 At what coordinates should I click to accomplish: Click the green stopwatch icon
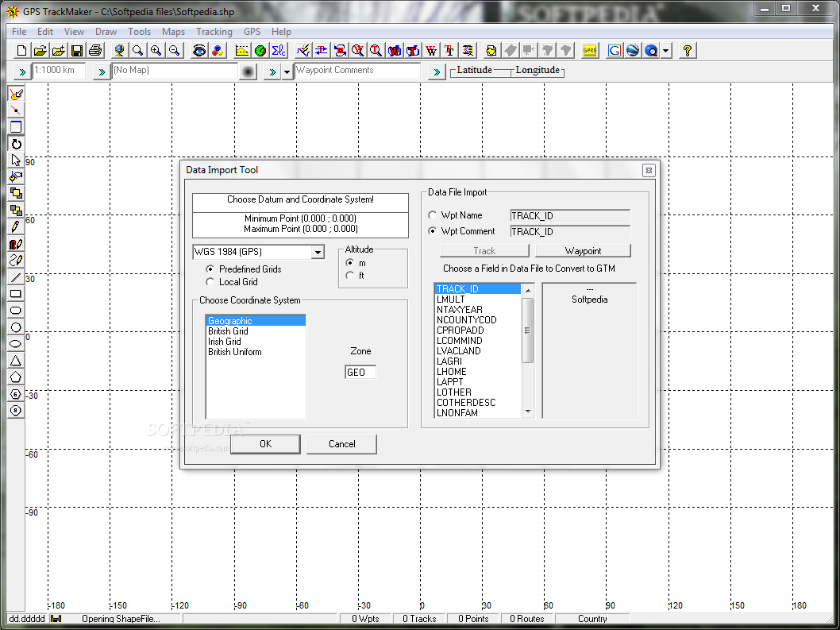260,50
